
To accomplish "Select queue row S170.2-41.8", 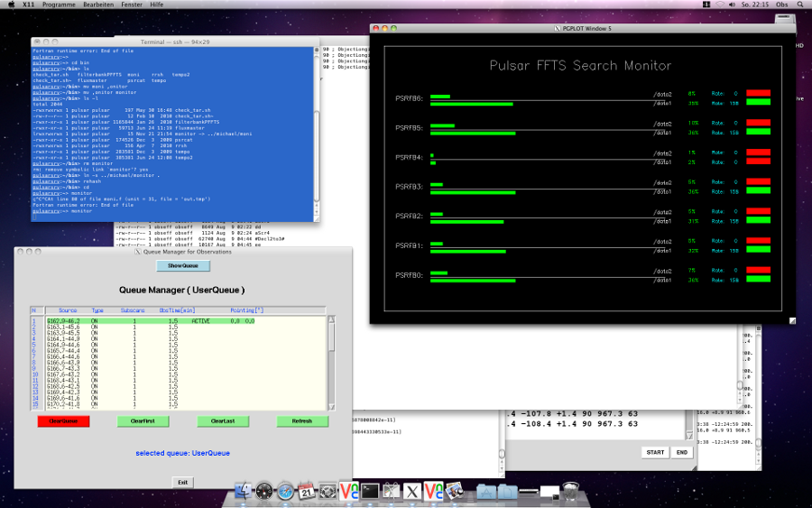I will click(x=187, y=404).
